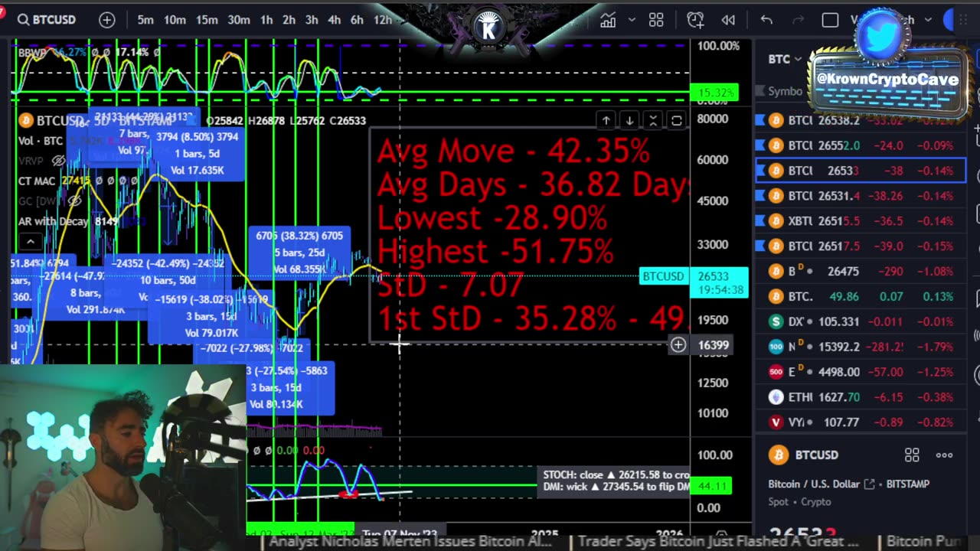Open the Indicator Templates grid icon
This screenshot has width=980, height=551.
pyautogui.click(x=656, y=20)
